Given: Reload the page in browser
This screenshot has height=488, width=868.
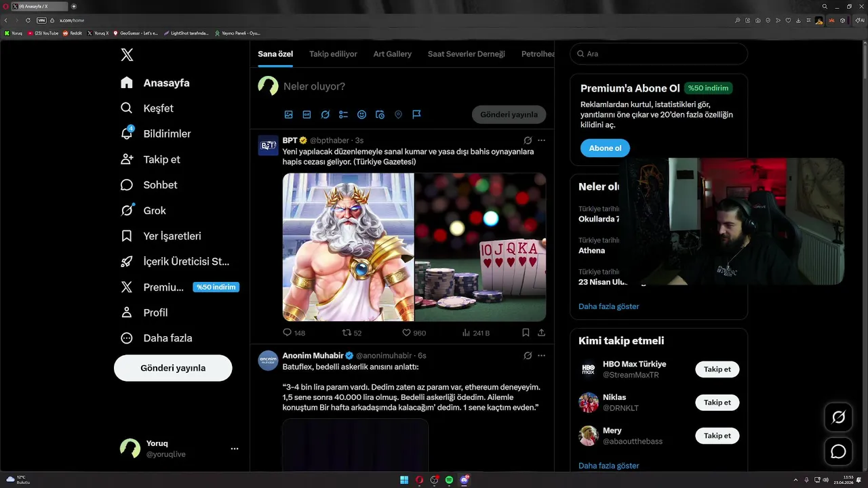Looking at the screenshot, I should (x=28, y=20).
